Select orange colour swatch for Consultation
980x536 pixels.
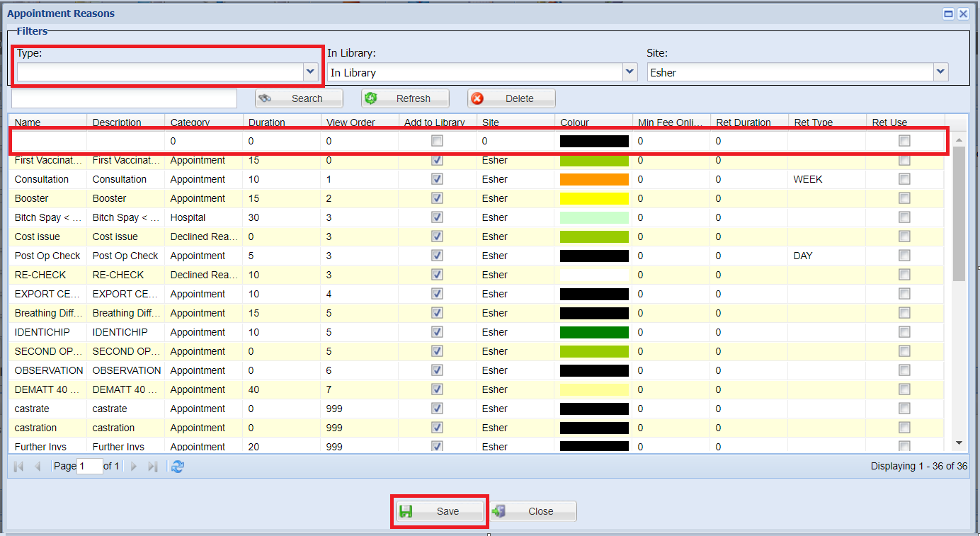[594, 179]
